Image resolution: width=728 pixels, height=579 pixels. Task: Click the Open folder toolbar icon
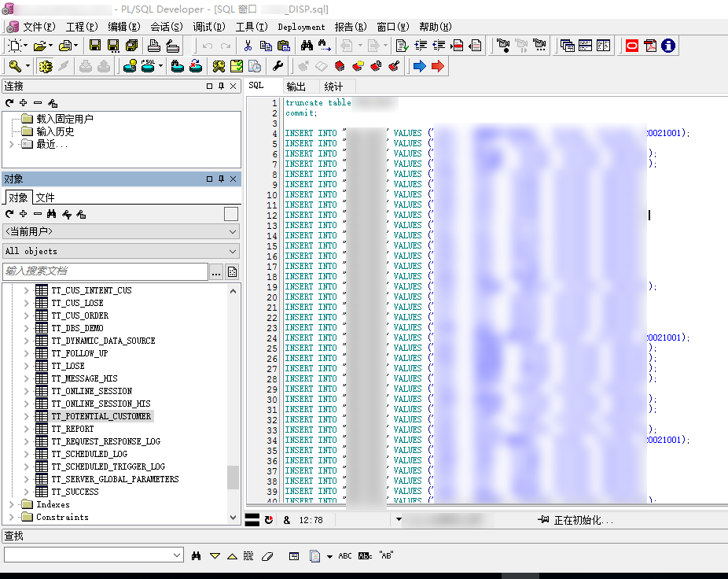point(40,46)
